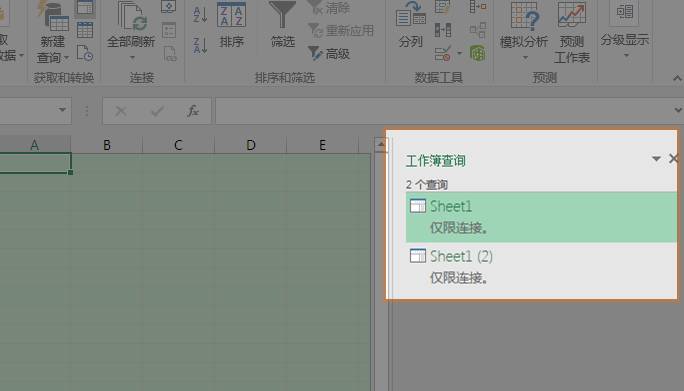
Task: Select the Sheet1 query entry
Action: pos(541,217)
